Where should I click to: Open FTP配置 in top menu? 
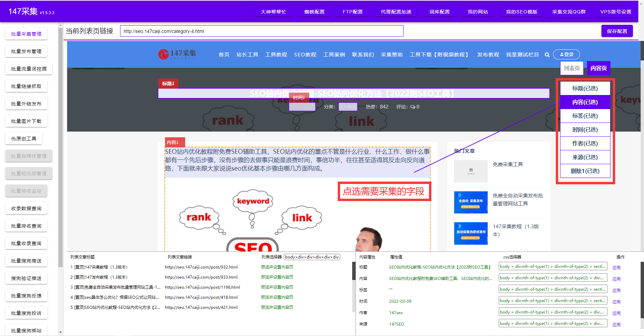point(353,12)
